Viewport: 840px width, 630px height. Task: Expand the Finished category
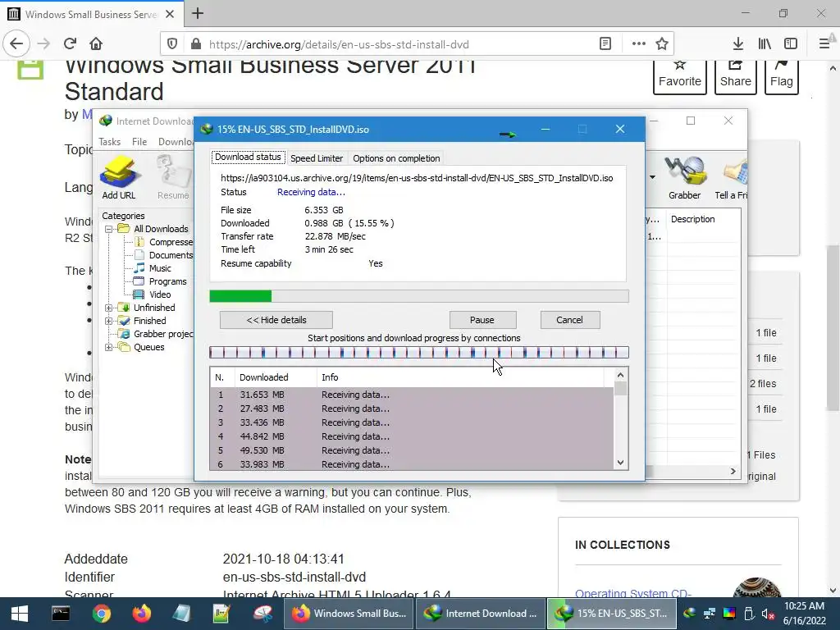(x=109, y=321)
